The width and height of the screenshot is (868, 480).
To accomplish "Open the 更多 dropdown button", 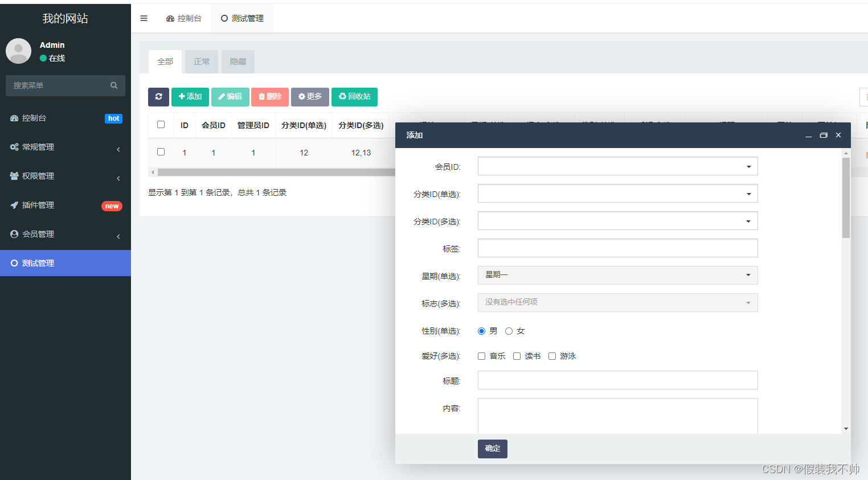I will tap(310, 97).
